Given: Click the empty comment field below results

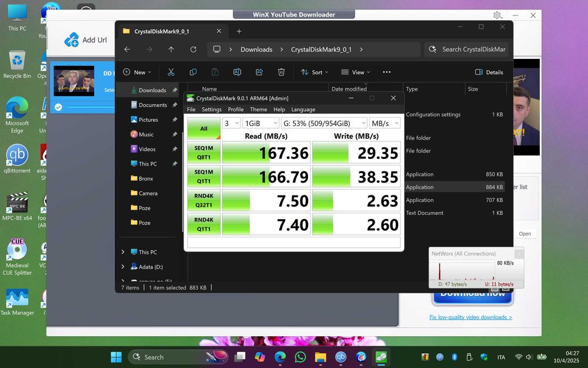Looking at the screenshot, I should [x=294, y=242].
